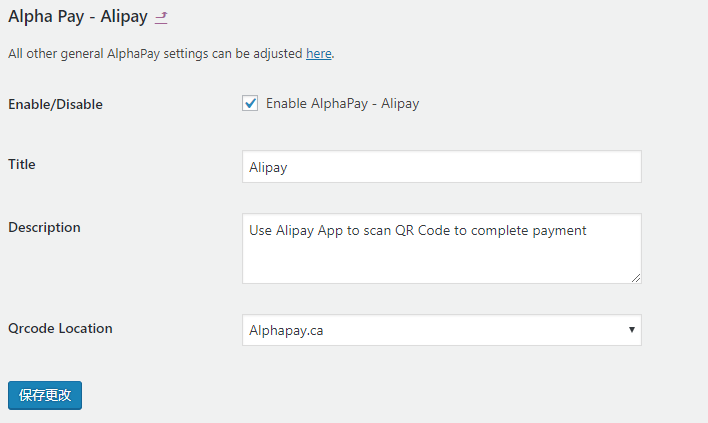Place cursor after 'payment' in Description text
The height and width of the screenshot is (423, 708).
click(x=587, y=231)
